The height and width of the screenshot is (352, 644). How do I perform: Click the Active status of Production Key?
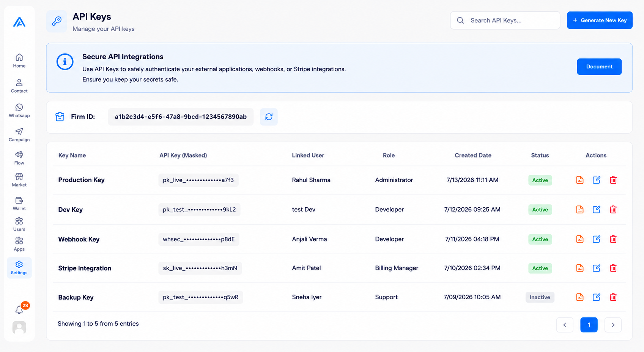[540, 180]
